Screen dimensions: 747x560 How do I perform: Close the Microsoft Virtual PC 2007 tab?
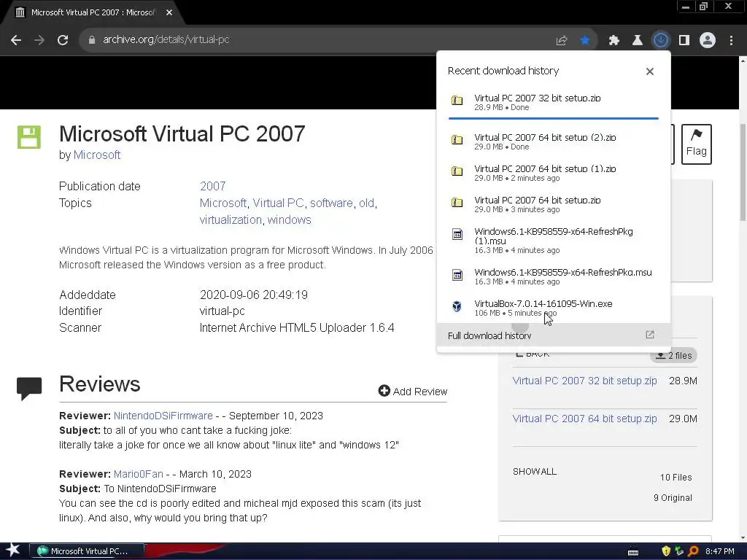pyautogui.click(x=169, y=13)
